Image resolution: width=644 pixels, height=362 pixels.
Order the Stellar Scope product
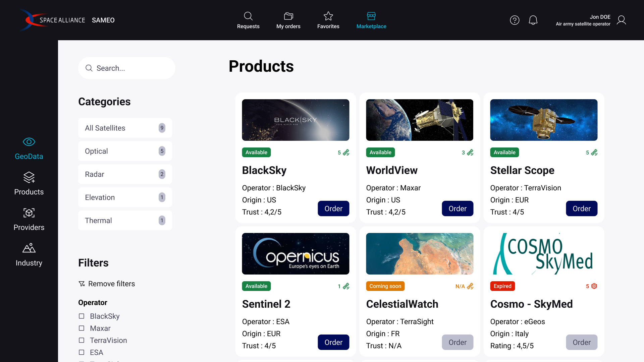(582, 208)
